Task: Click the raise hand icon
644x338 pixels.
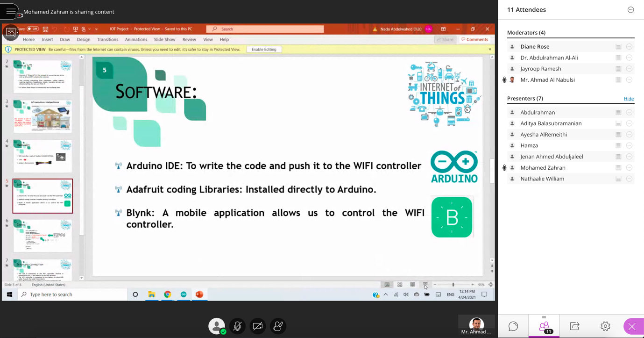Action: pos(278,326)
